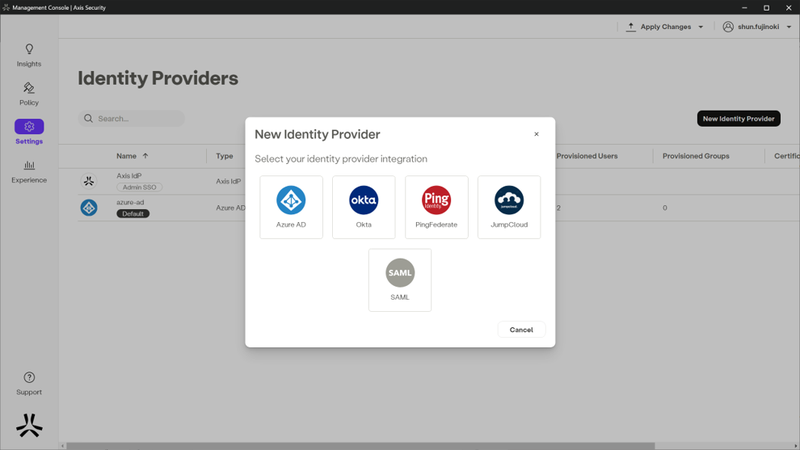This screenshot has height=450, width=800.
Task: Choose the generic SAML integration icon
Action: coord(400,273)
